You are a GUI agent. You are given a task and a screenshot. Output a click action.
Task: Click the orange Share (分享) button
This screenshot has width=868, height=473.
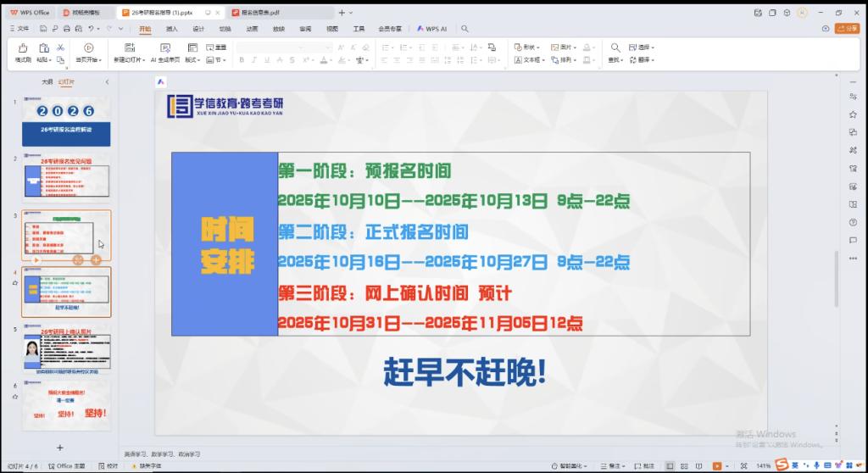846,28
